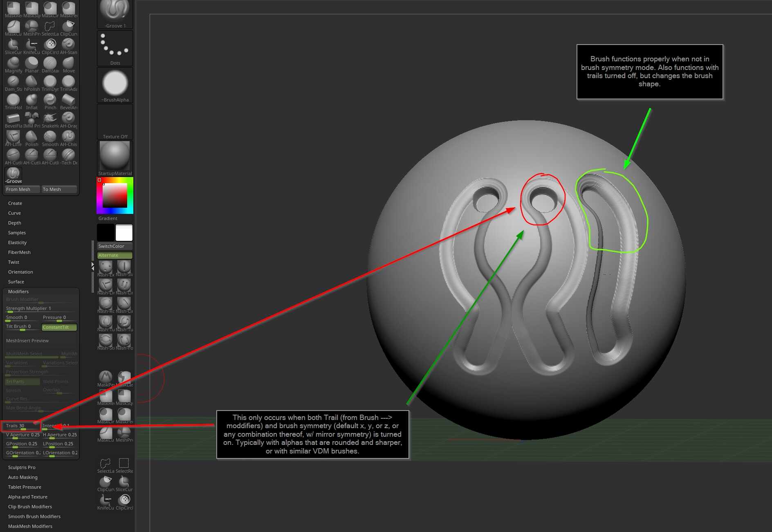Pick a color in the color picker

(x=115, y=195)
